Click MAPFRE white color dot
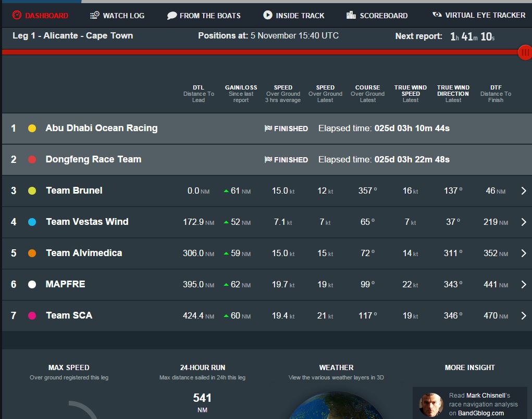Screen dimensions: 532x419 pos(32,284)
